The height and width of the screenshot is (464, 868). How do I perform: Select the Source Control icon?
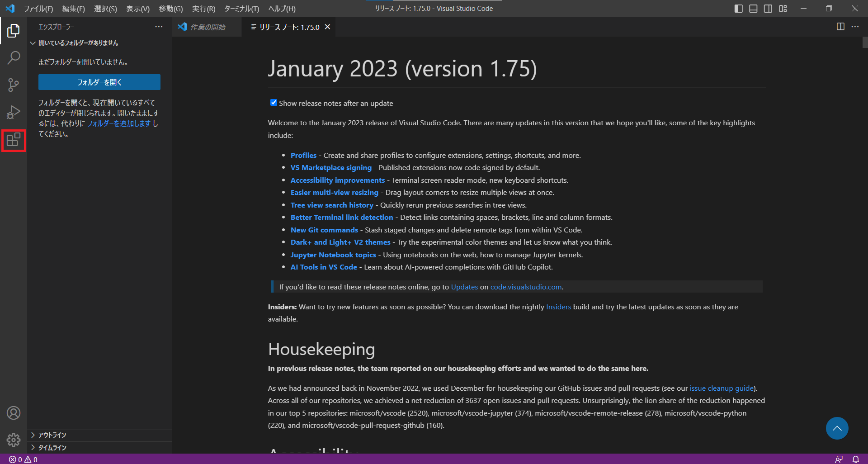[14, 85]
